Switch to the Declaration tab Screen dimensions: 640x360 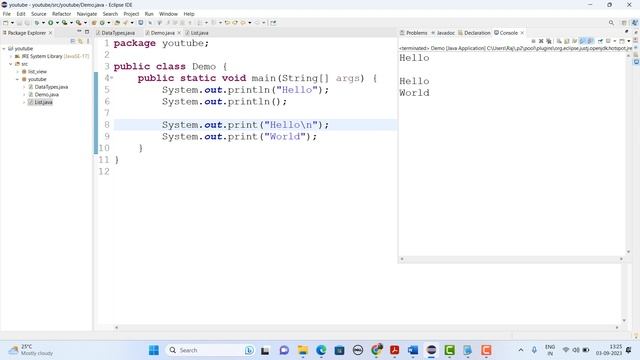click(x=474, y=33)
